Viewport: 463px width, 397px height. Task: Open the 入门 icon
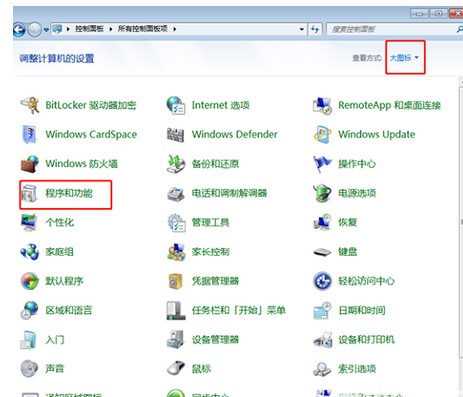click(29, 340)
